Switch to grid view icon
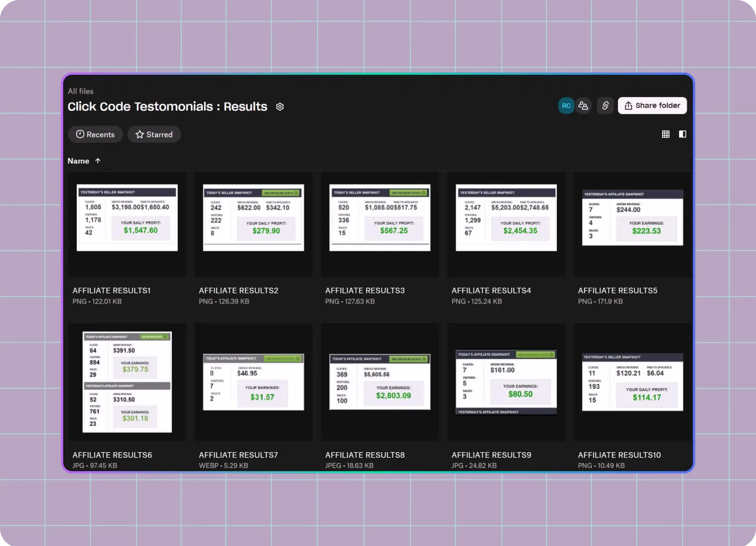756x546 pixels. (x=666, y=134)
